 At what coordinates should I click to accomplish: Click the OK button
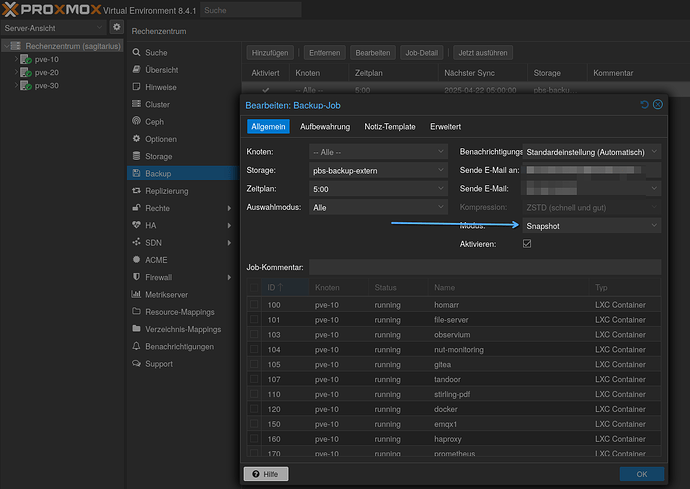pyautogui.click(x=641, y=474)
